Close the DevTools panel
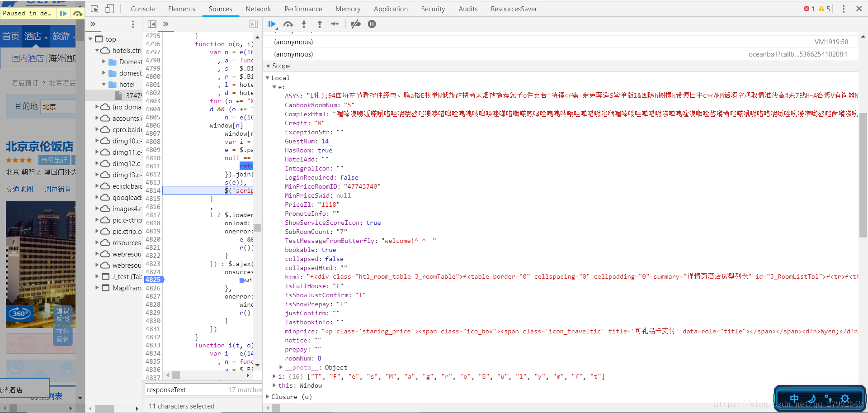Image resolution: width=868 pixels, height=413 pixels. [x=859, y=9]
